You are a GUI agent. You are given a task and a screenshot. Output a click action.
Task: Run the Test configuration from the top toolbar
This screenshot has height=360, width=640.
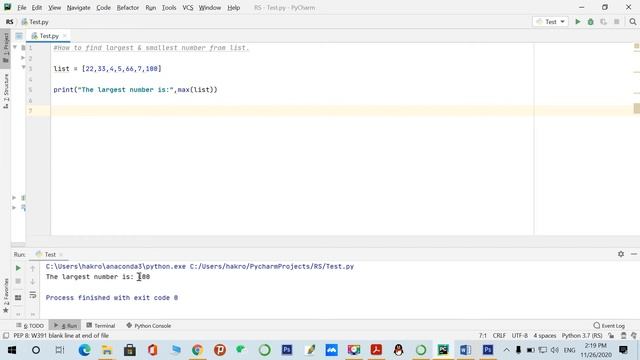578,22
